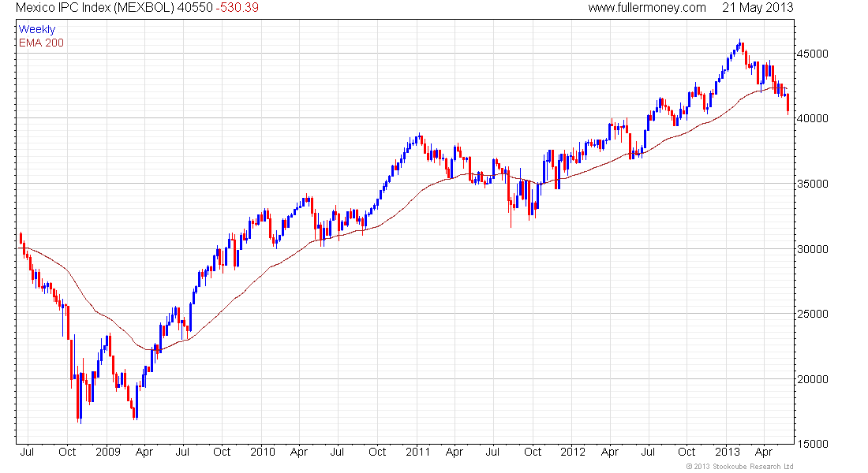Image resolution: width=868 pixels, height=473 pixels.
Task: Click the EMA 200 legend label
Action: [x=42, y=43]
